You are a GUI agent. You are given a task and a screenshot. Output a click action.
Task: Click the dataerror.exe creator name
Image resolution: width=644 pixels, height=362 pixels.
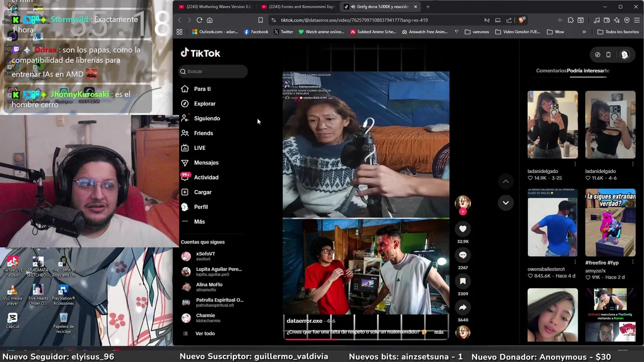coord(304,321)
